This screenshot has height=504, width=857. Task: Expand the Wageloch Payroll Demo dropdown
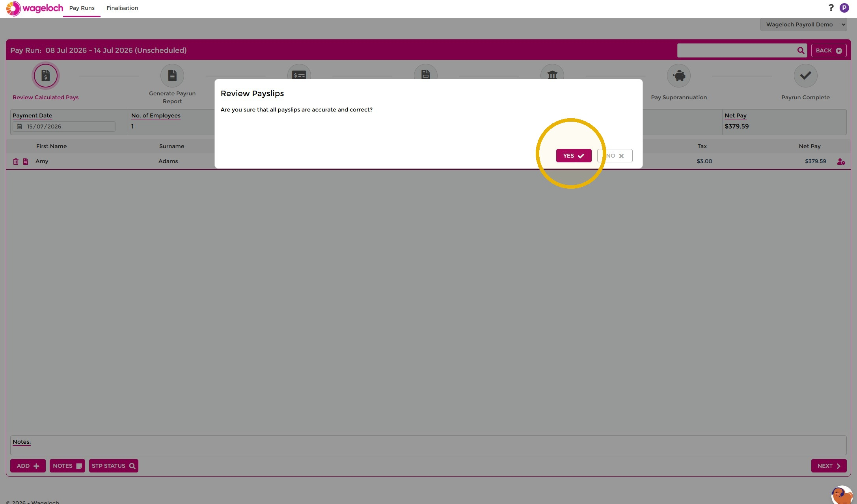(803, 24)
